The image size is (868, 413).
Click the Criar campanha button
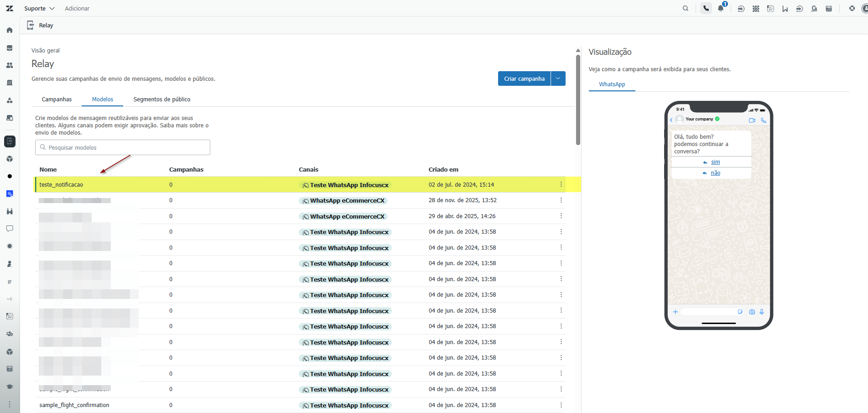(x=524, y=78)
